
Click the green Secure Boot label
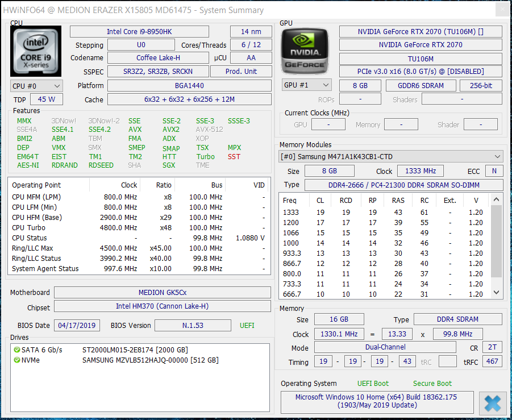432,384
